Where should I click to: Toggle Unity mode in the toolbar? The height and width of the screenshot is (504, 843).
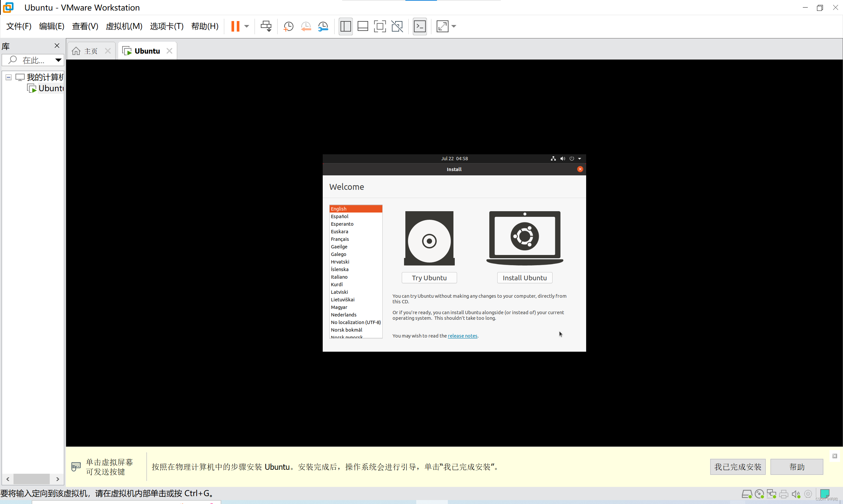coord(397,26)
